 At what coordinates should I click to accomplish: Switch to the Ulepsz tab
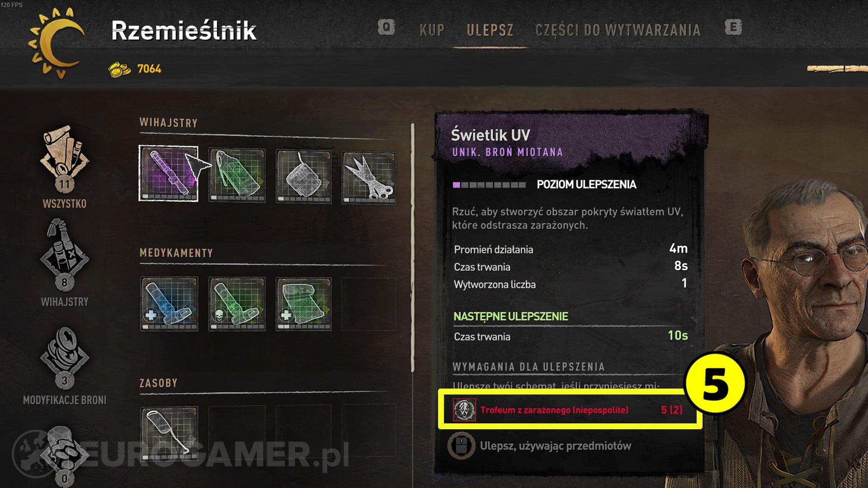(x=490, y=30)
